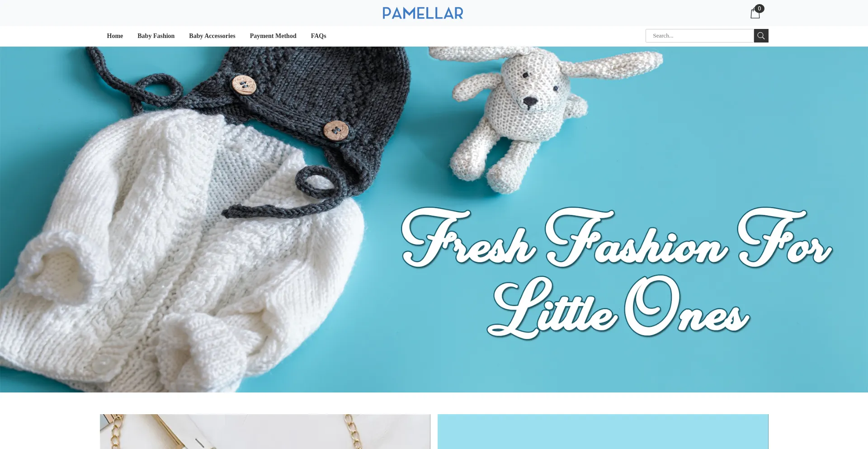868x449 pixels.
Task: Open the shopping bag cart icon
Action: (x=755, y=14)
